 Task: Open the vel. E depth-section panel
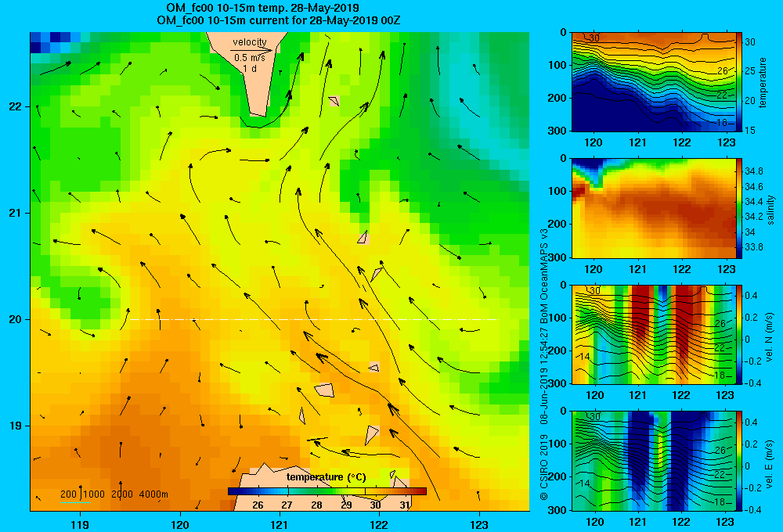point(653,461)
